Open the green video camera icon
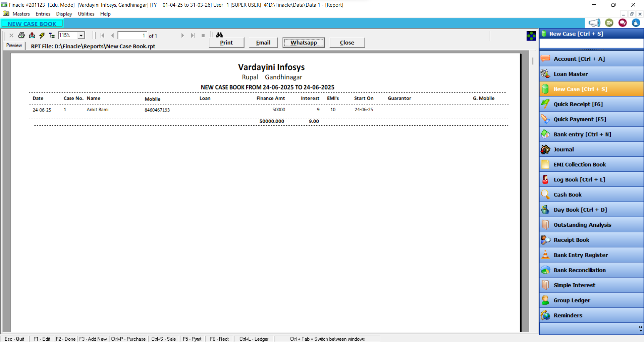Viewport: 644px width, 342px height. point(609,23)
